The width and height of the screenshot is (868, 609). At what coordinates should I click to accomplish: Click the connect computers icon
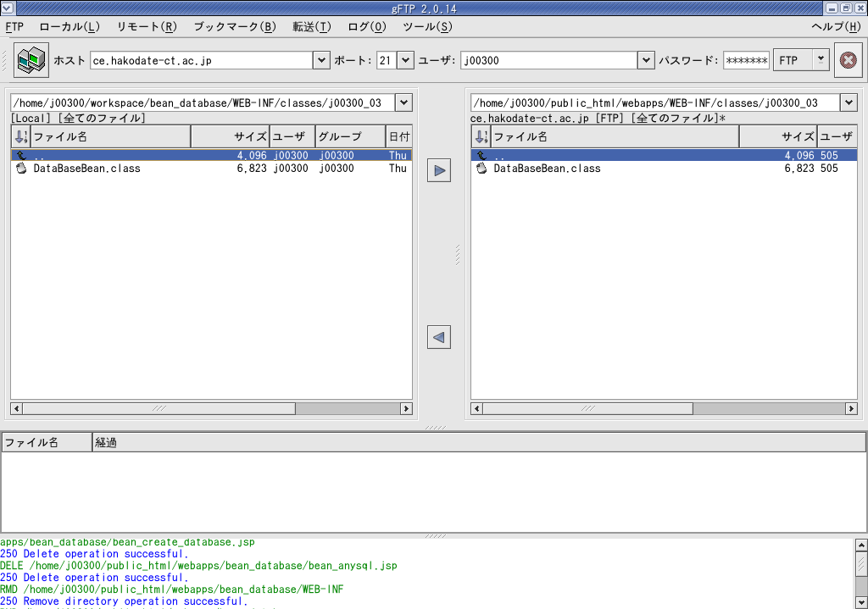point(31,60)
